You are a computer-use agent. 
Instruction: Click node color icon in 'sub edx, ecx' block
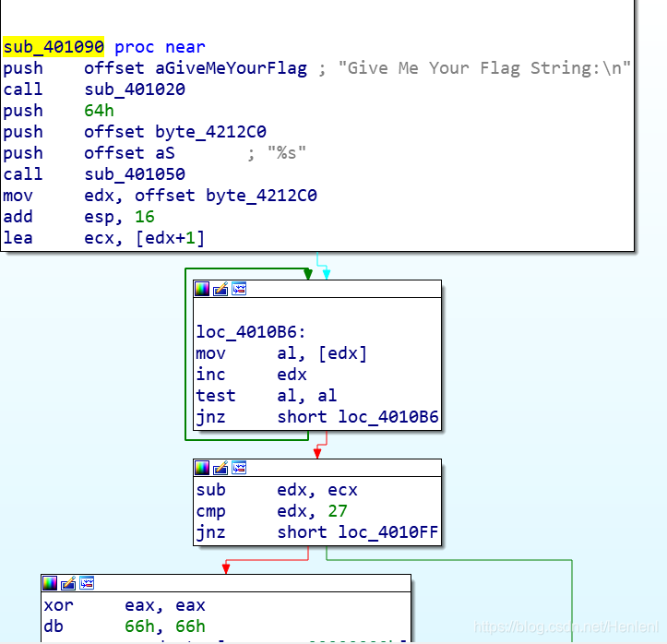202,468
